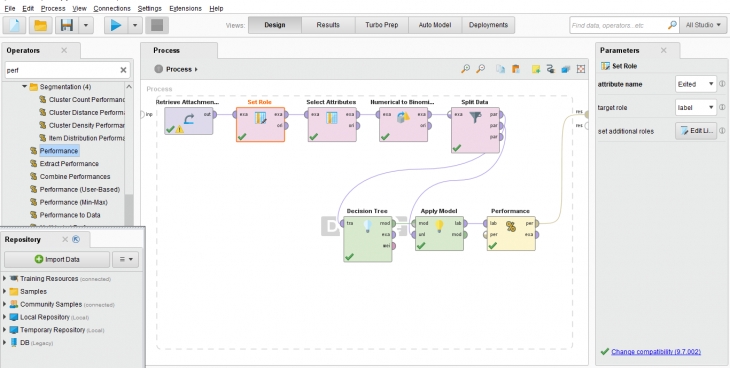730x368 pixels.
Task: Save the process with the floppy disk icon
Action: click(67, 25)
